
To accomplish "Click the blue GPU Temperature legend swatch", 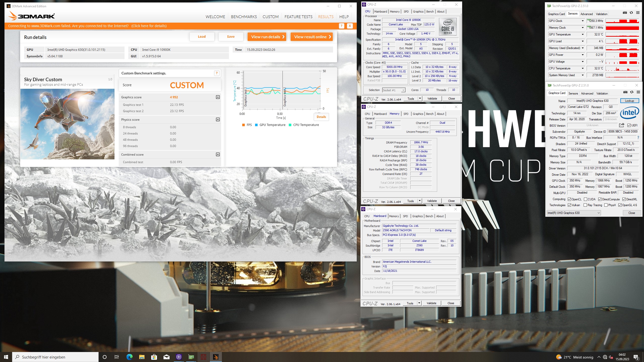I will [x=256, y=125].
